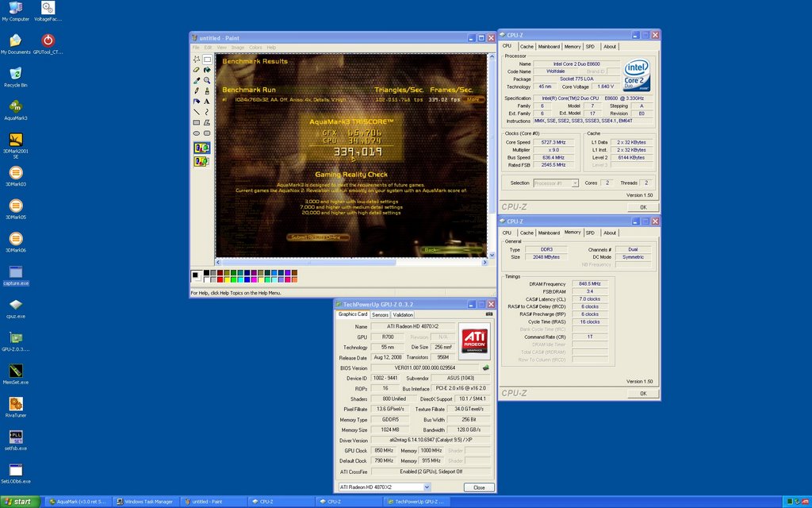Switch to Windows Task Manager from the taskbar
812x508 pixels.
point(144,502)
